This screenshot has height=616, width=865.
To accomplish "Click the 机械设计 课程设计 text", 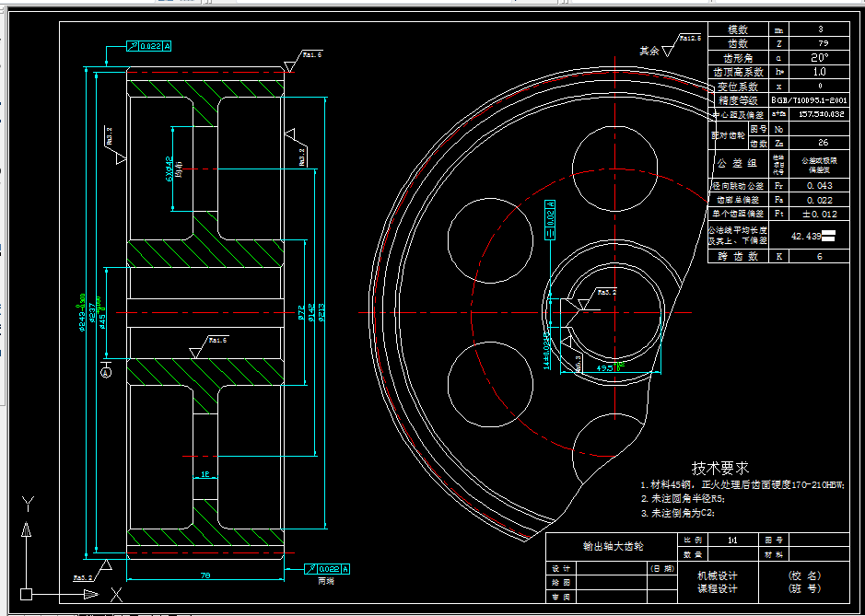I will 718,582.
